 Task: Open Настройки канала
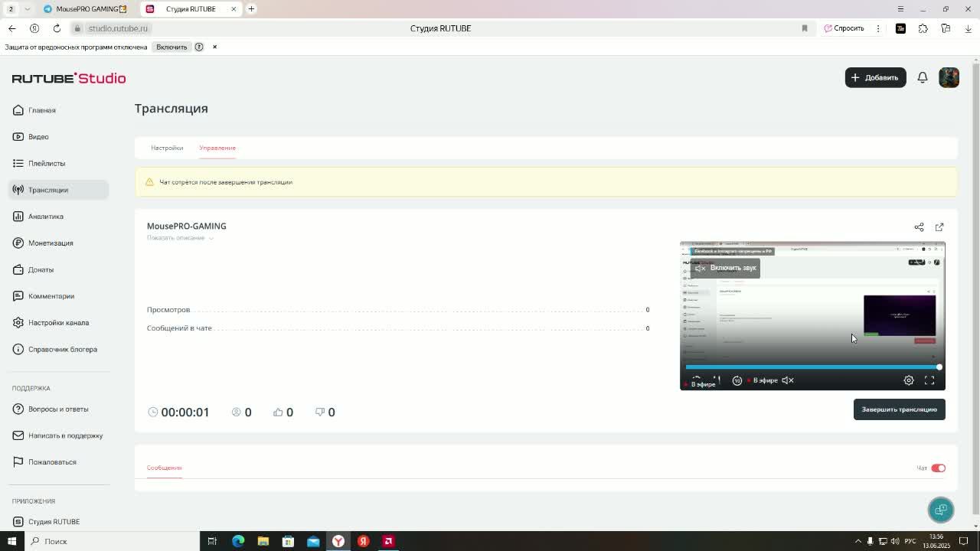[58, 322]
